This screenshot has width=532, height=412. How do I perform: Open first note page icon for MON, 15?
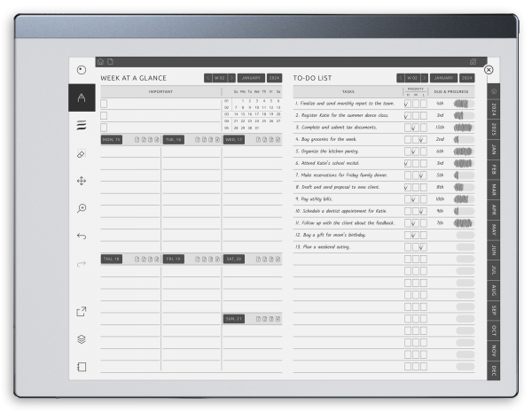[x=137, y=140]
